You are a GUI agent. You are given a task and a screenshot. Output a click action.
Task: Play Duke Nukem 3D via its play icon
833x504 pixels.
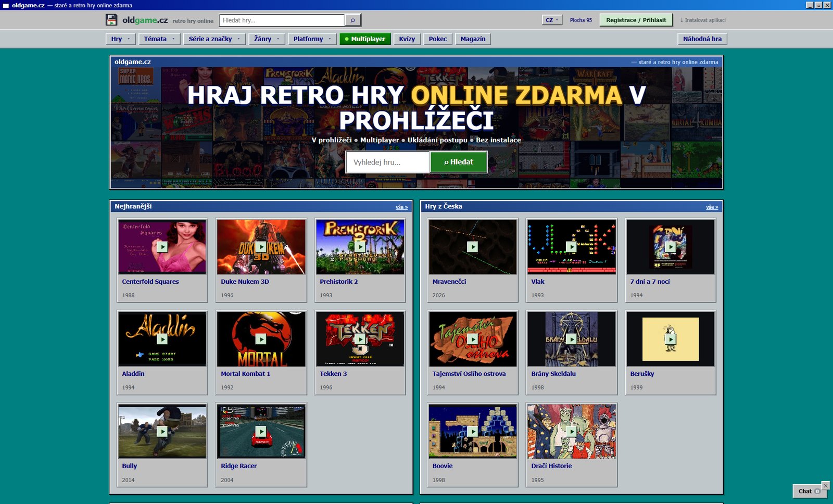point(261,247)
